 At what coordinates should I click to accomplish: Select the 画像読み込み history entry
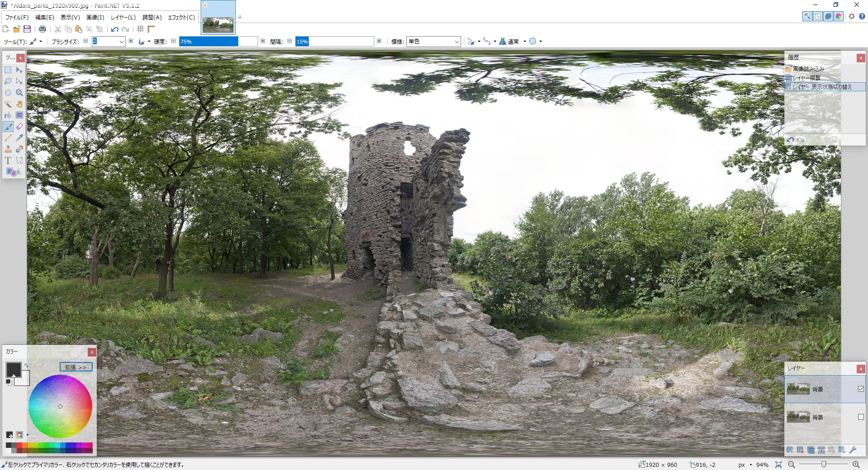pyautogui.click(x=808, y=69)
